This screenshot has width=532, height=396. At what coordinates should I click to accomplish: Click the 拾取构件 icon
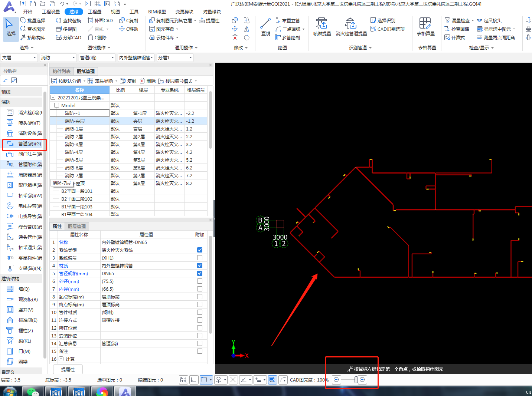click(23, 37)
